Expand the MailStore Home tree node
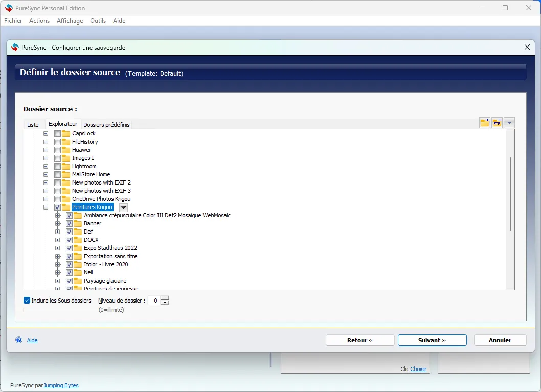 [46, 174]
